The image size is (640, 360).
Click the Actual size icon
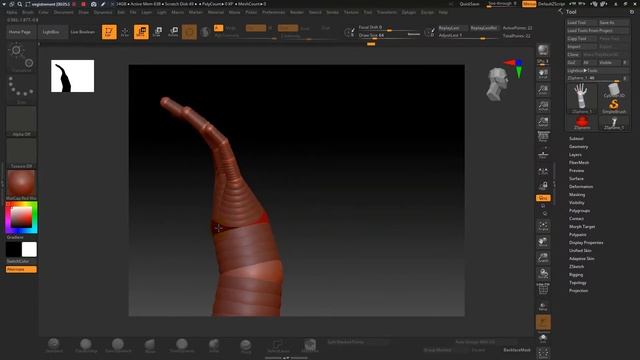coord(543,106)
